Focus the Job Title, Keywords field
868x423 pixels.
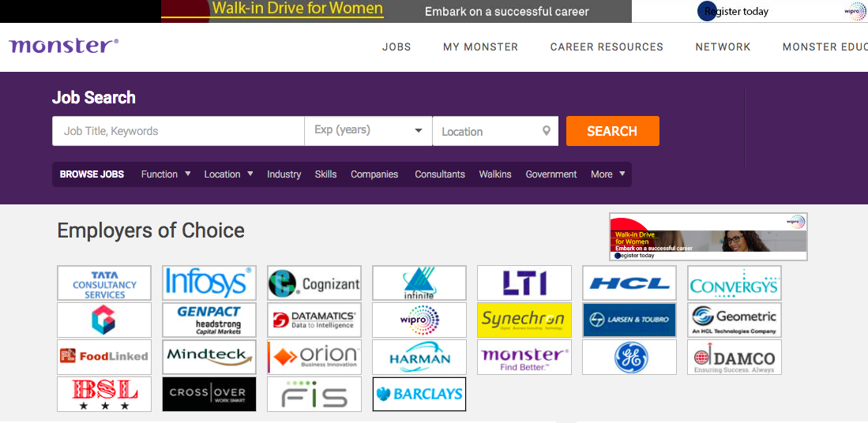coord(178,131)
